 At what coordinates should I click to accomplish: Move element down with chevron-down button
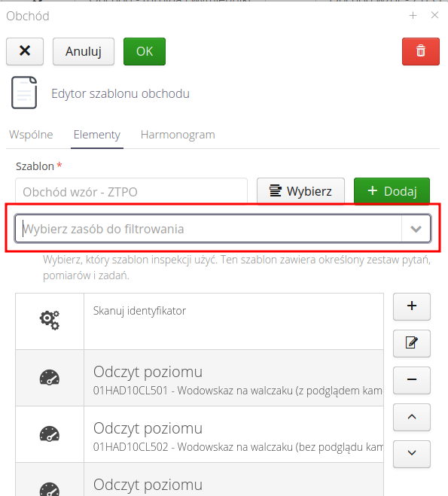point(412,454)
